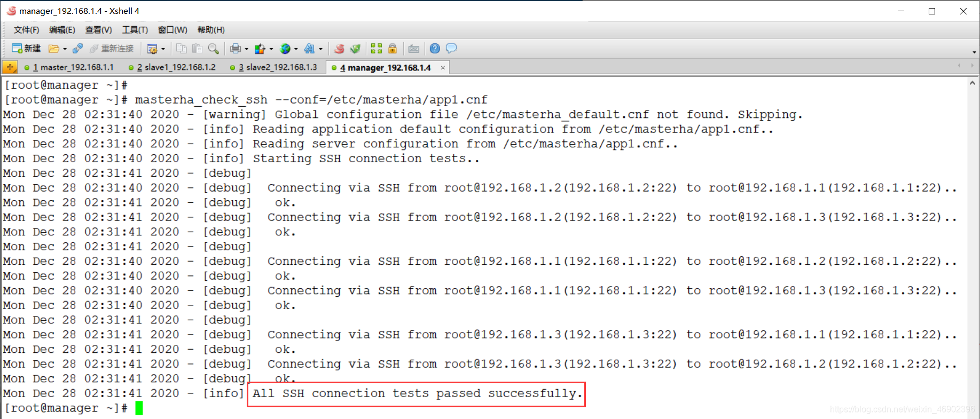This screenshot has width=980, height=419.
Task: Click the padlock lock-screen icon
Action: [393, 49]
